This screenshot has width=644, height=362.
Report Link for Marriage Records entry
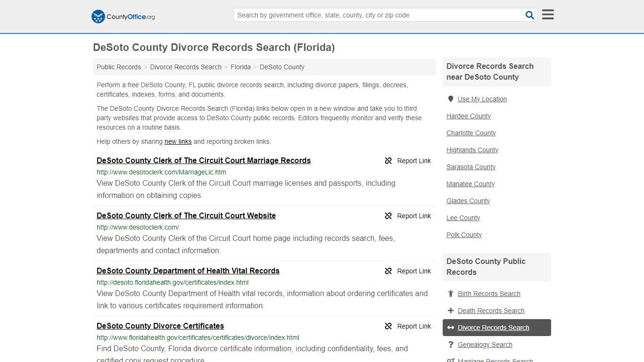point(414,161)
